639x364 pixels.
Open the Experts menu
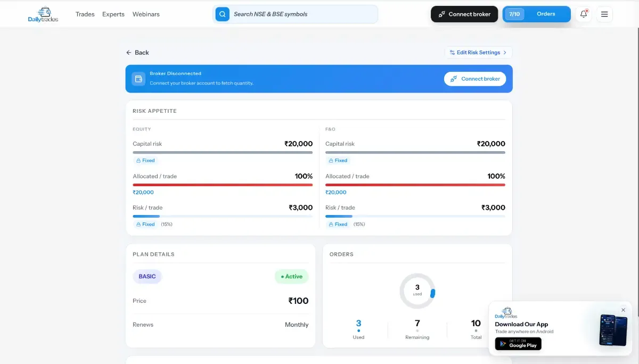click(113, 14)
